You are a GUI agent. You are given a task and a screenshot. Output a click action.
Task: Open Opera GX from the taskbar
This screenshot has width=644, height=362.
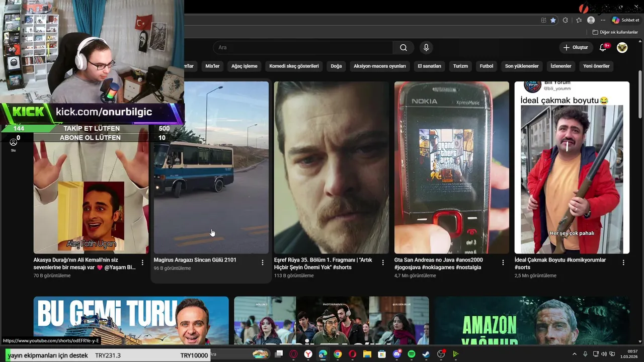293,354
